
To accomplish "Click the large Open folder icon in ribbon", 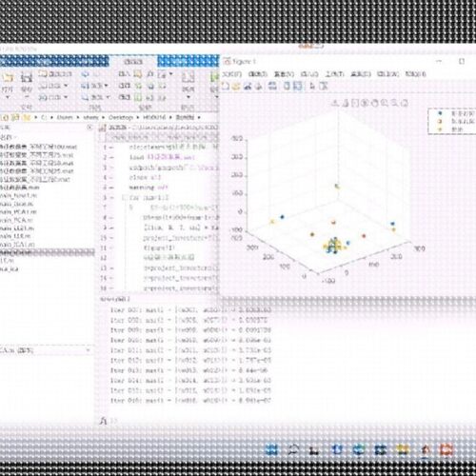I will point(8,78).
